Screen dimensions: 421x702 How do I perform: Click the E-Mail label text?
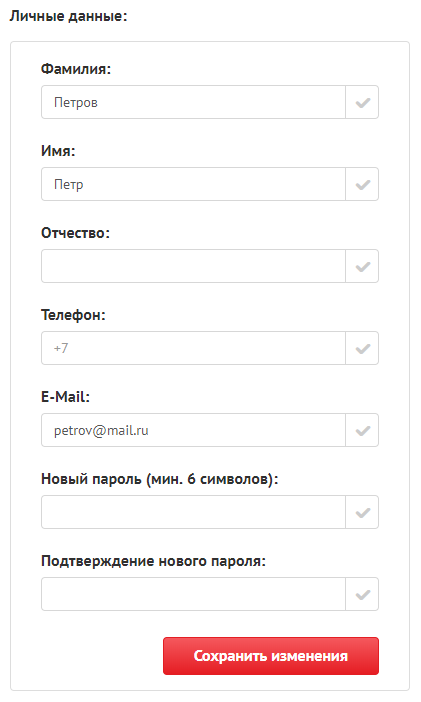click(x=65, y=397)
